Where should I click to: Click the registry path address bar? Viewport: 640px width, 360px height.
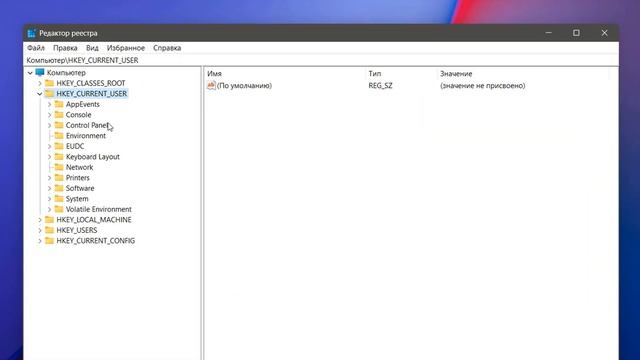click(321, 60)
